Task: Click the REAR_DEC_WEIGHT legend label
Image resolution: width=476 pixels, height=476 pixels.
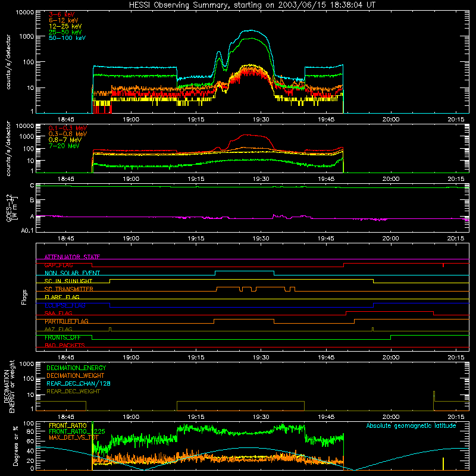Action: coord(73,392)
